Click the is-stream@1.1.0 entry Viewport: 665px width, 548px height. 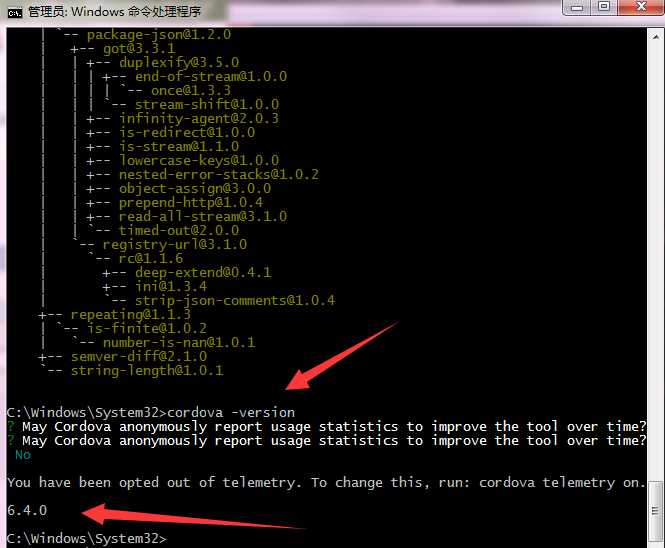[x=179, y=146]
